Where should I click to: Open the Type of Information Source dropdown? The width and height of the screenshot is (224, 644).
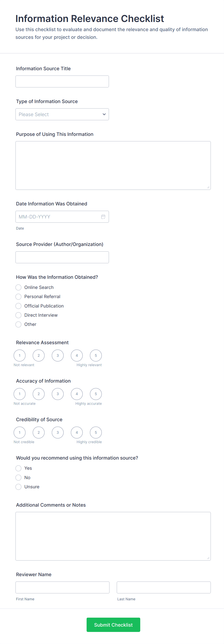click(x=62, y=114)
